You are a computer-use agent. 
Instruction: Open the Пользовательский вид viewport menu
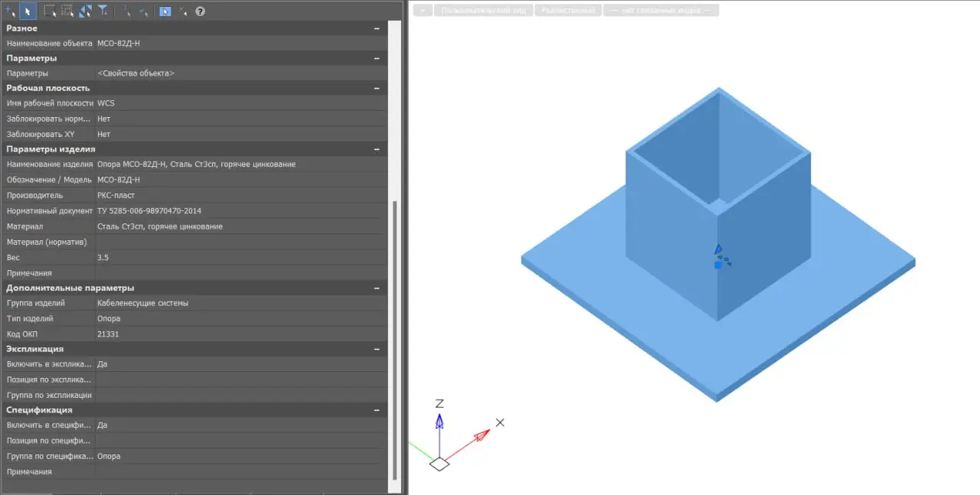[x=483, y=11]
